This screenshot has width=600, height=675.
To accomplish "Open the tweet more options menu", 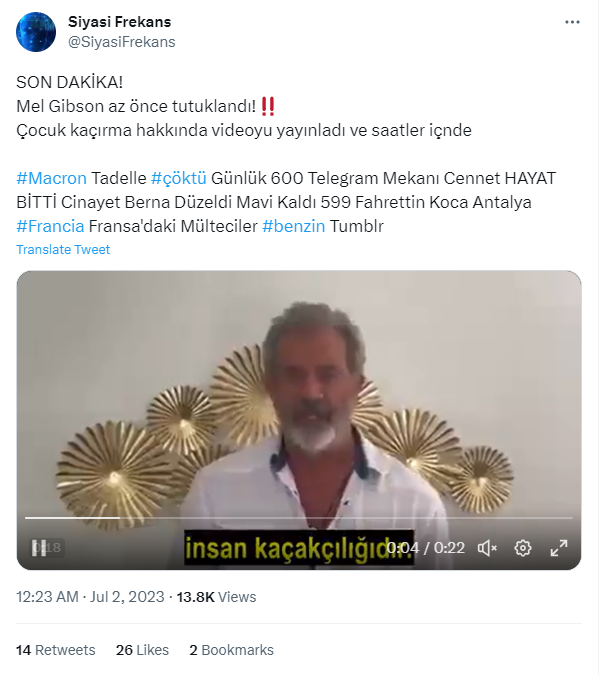I will coord(572,22).
